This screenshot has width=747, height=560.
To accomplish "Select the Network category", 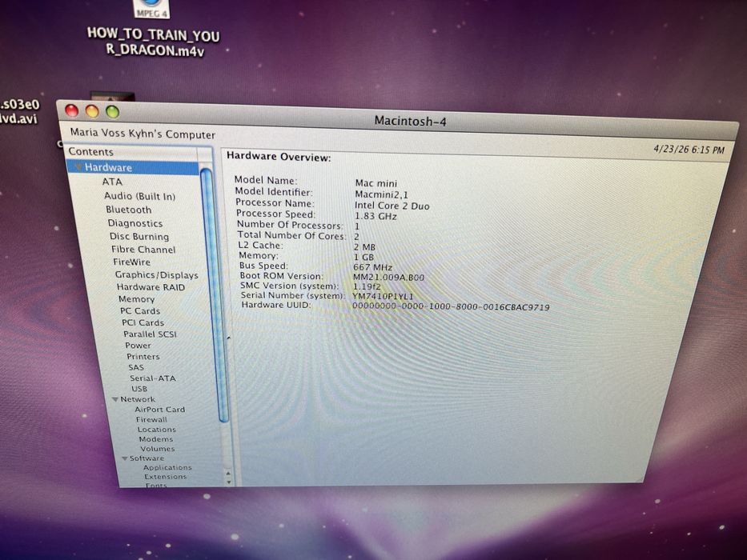I will tap(138, 399).
